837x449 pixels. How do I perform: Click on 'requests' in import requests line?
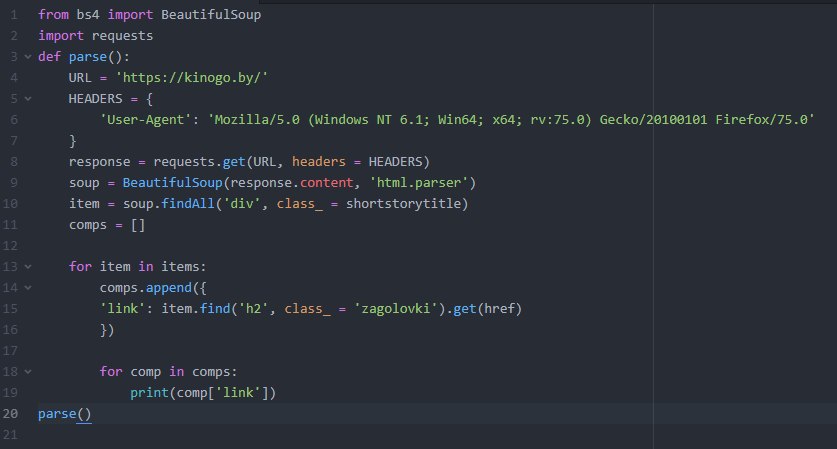coord(122,36)
